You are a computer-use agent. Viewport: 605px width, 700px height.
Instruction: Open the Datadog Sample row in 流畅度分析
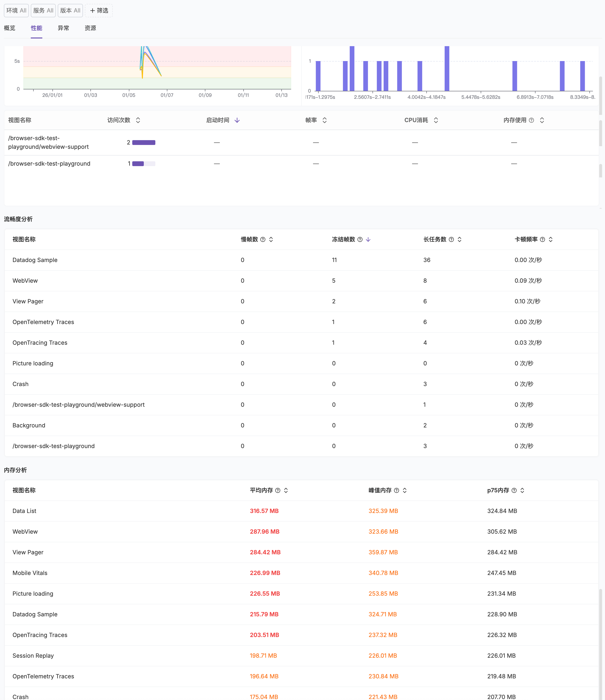pos(35,260)
